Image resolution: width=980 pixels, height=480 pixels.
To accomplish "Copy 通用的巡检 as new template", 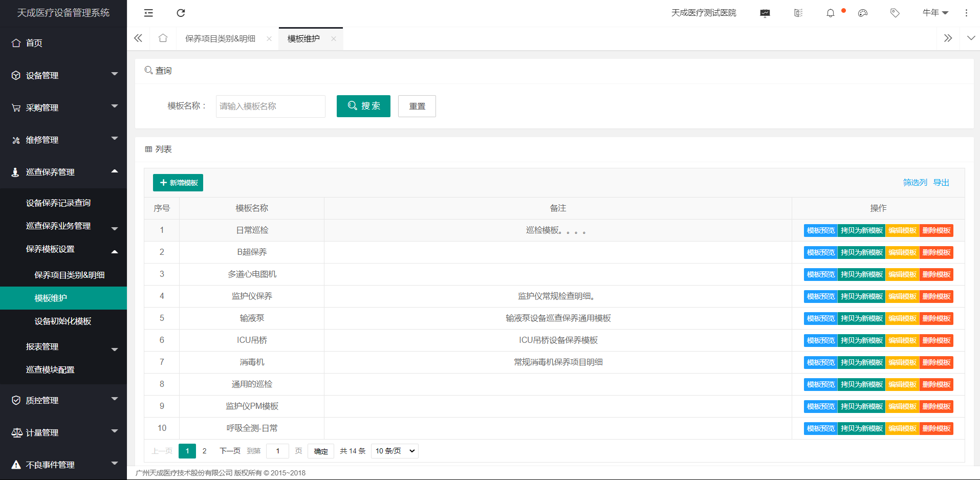I will (862, 384).
